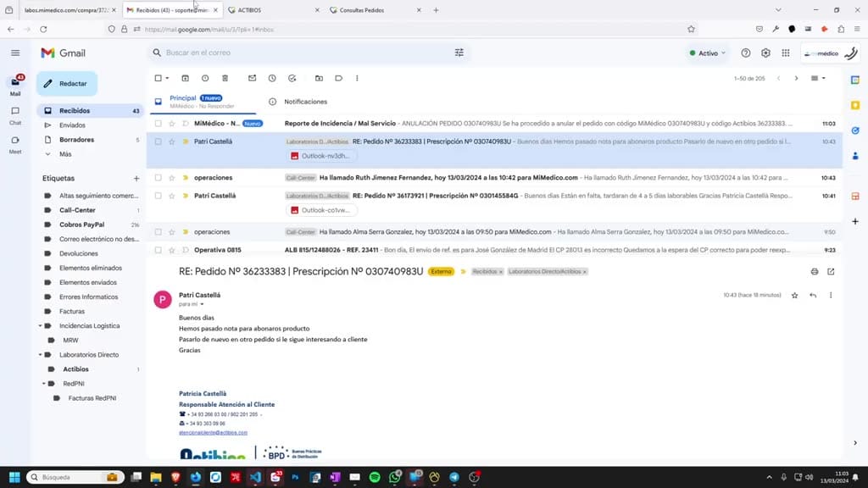Click the Redactar compose button
This screenshot has width=868, height=488.
point(68,84)
